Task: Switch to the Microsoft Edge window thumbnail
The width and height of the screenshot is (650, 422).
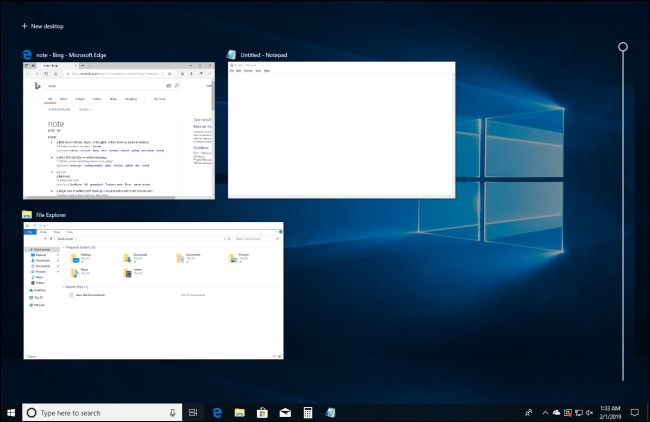Action: pyautogui.click(x=119, y=131)
